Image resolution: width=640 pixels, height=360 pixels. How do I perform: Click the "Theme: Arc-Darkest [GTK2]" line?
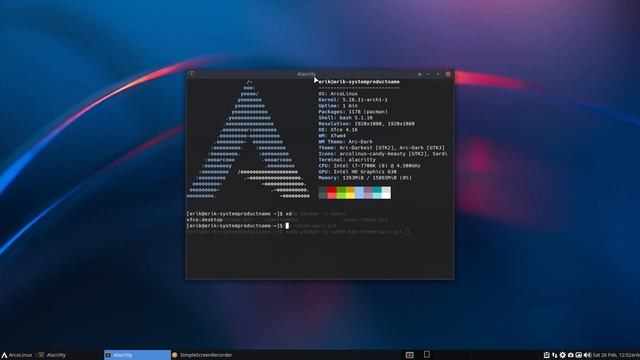click(x=382, y=148)
